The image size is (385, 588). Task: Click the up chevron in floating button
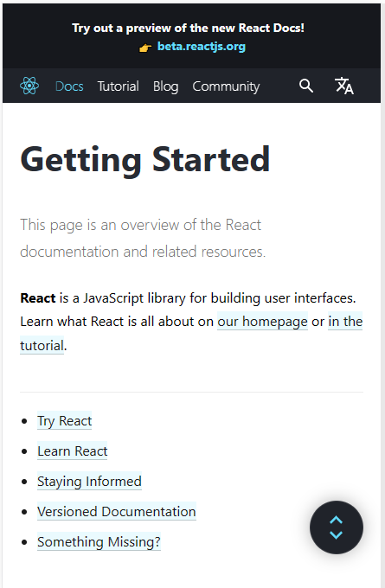[x=337, y=520]
